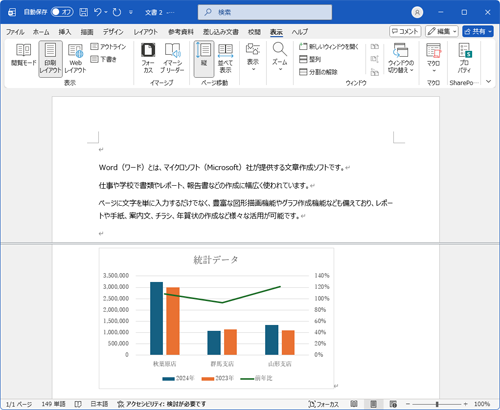The image size is (500, 410).
Task: Collapse the ribbon with the chevron
Action: (x=488, y=81)
